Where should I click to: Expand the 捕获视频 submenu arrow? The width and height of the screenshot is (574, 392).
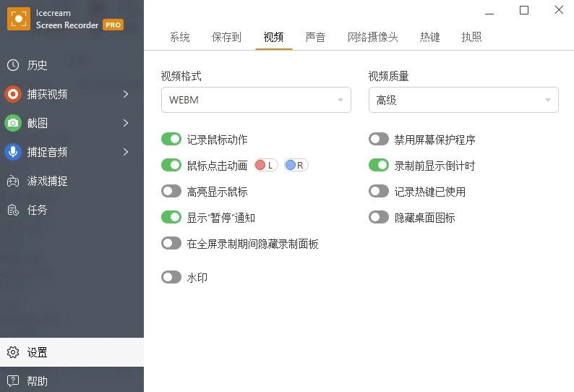coord(126,94)
